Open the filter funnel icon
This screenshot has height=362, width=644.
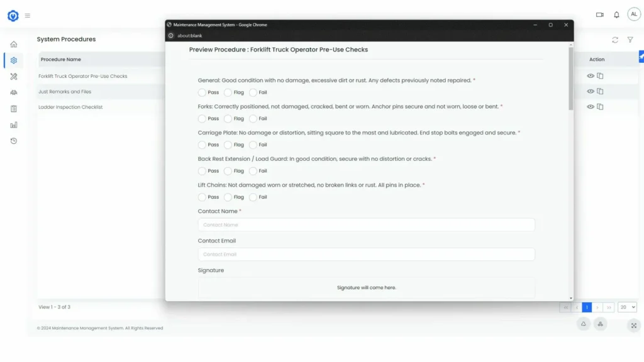tap(630, 40)
